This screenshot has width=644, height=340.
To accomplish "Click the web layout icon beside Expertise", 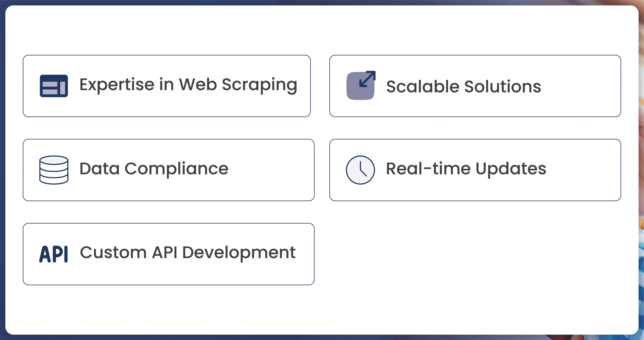I will pos(54,86).
